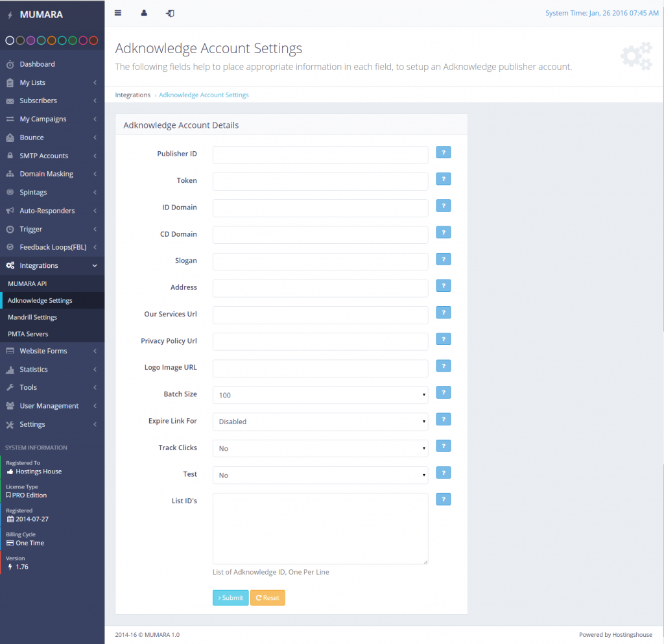This screenshot has height=644, width=664.
Task: Show help for the List ID's field
Action: point(443,499)
